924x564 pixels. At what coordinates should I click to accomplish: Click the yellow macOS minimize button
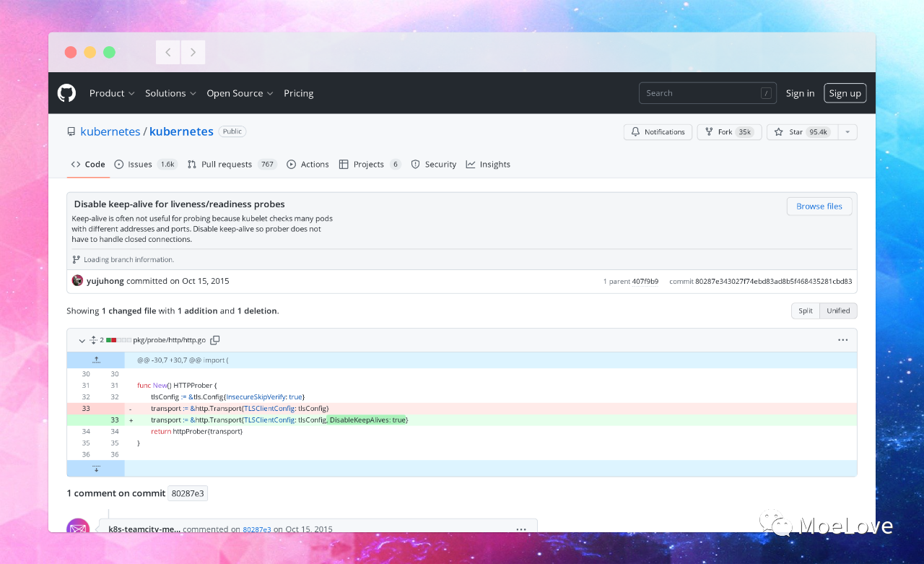click(x=90, y=52)
